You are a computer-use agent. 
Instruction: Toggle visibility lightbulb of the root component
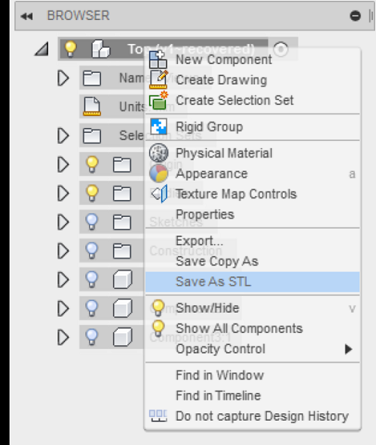point(70,49)
